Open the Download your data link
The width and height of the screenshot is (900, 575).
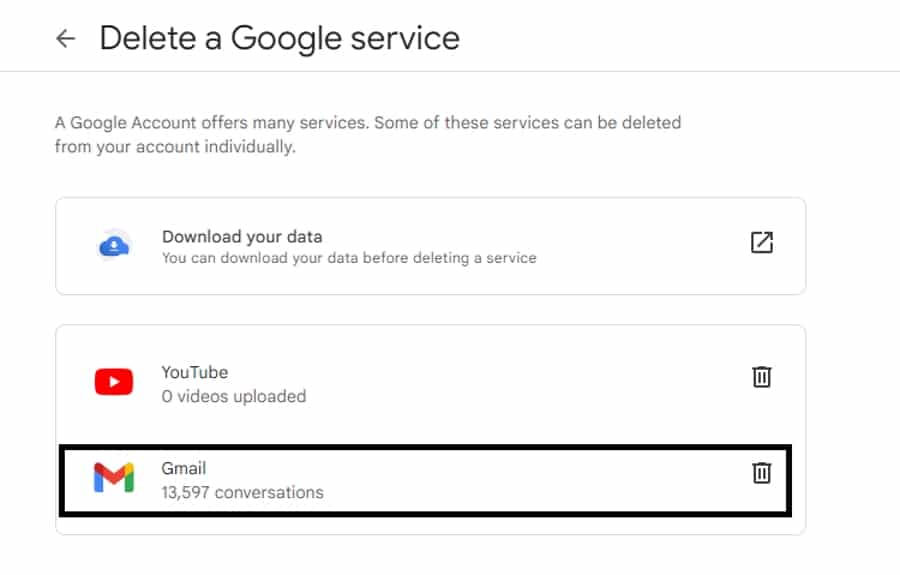click(242, 237)
